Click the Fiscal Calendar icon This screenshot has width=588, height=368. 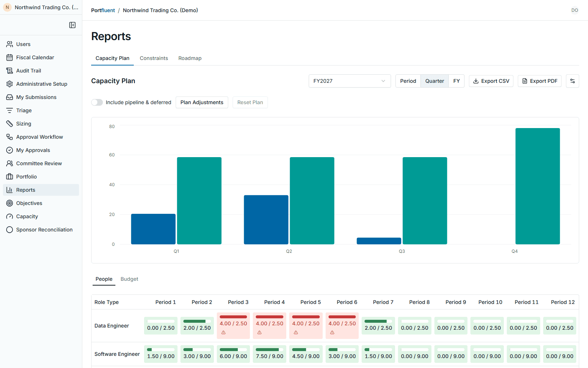click(10, 57)
